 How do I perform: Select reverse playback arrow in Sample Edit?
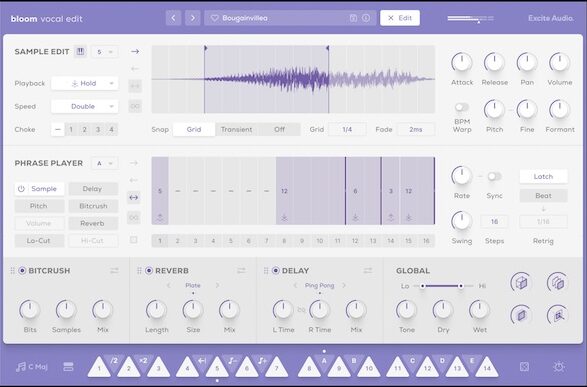point(135,68)
